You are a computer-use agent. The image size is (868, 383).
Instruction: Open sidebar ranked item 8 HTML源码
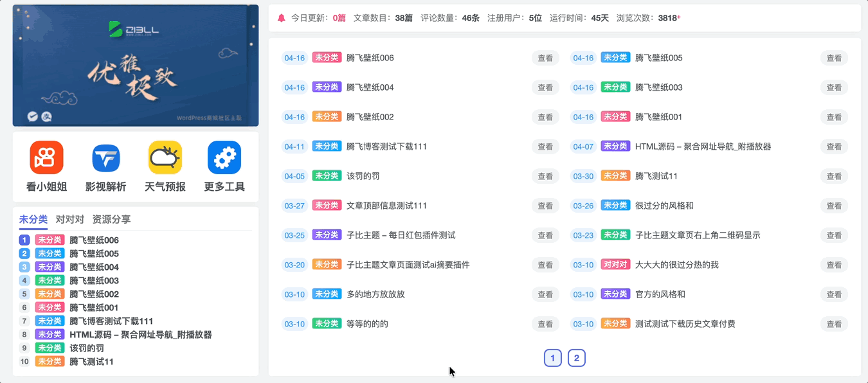[x=141, y=334]
